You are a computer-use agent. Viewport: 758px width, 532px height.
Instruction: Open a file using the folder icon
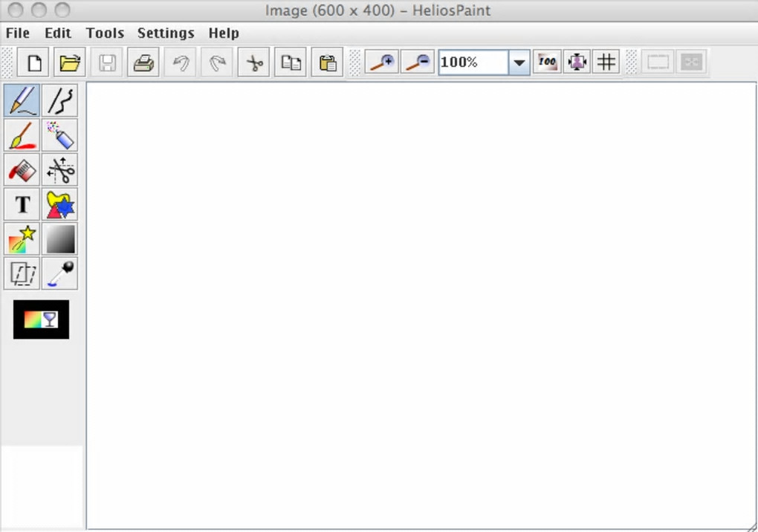(x=70, y=62)
